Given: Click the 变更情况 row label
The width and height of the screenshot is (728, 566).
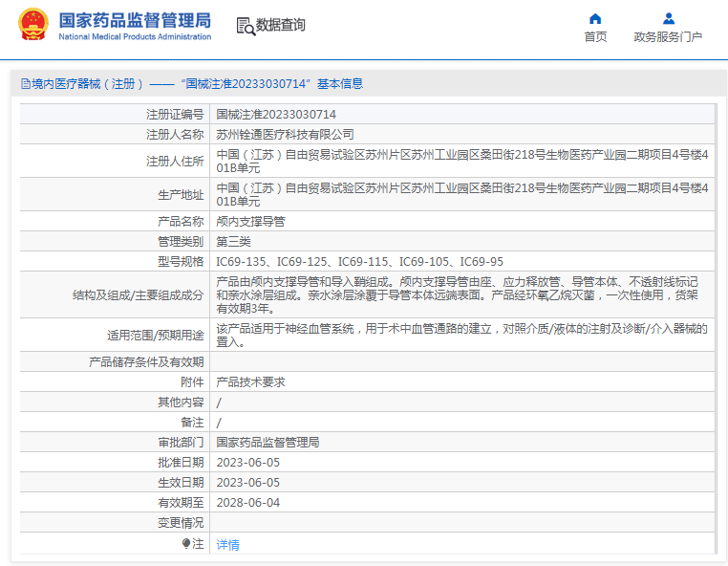Looking at the screenshot, I should pyautogui.click(x=181, y=523).
